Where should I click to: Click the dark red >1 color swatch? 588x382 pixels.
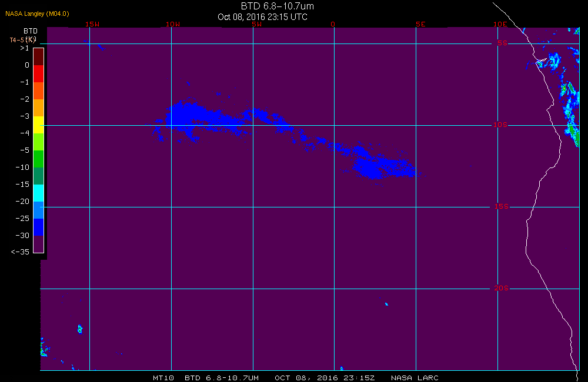39,56
